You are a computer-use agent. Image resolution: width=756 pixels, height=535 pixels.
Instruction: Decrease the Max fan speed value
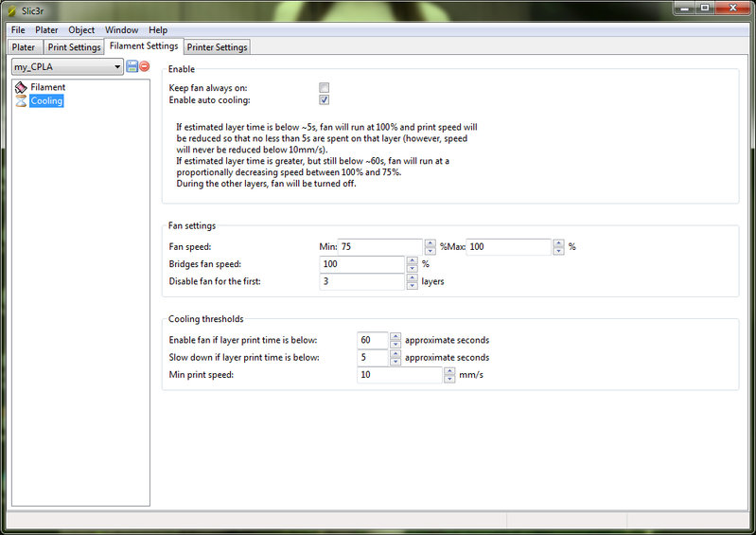pos(558,251)
